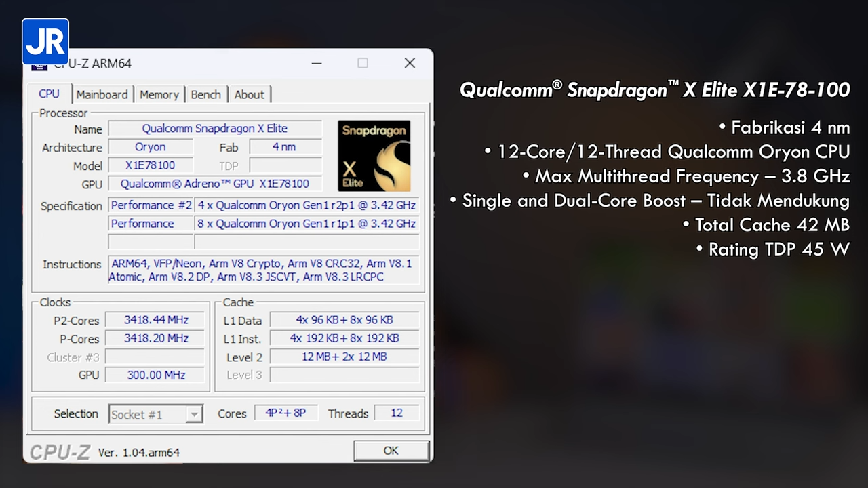
Task: Click the Model value X1E78100
Action: click(x=150, y=165)
